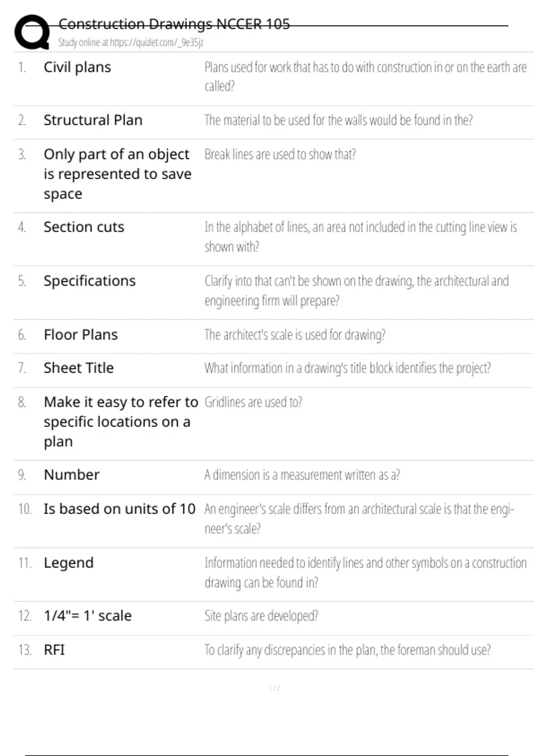Click the Is based on units of 10 answer
The width and height of the screenshot is (534, 756).
tap(119, 509)
